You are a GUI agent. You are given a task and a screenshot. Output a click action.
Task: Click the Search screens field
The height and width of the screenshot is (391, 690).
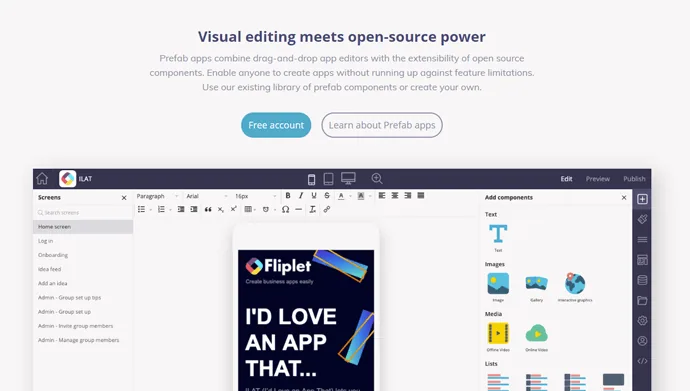click(83, 212)
